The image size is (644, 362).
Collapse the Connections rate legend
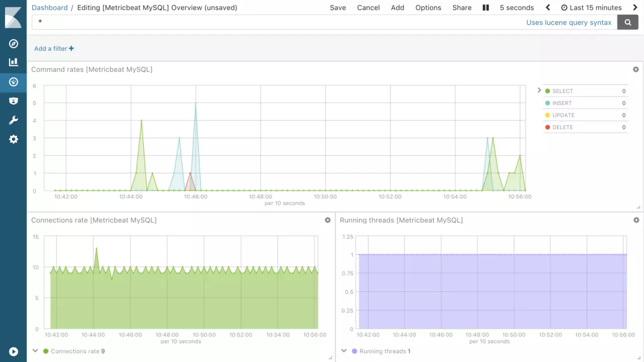tap(35, 351)
